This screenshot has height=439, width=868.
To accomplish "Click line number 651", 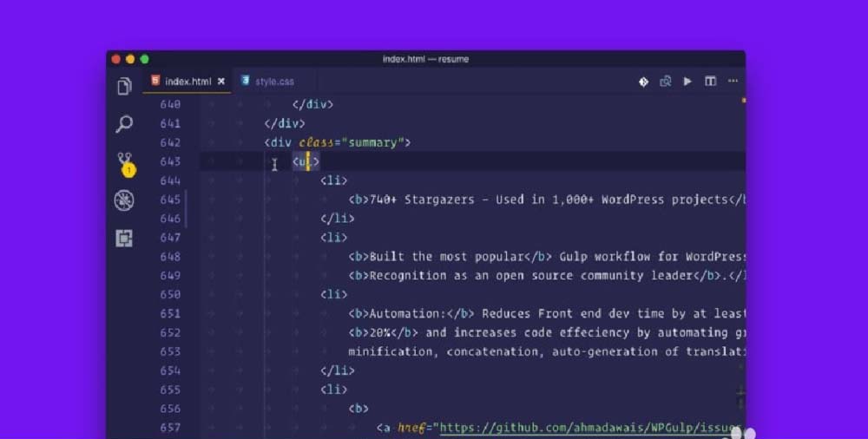I will (x=170, y=314).
